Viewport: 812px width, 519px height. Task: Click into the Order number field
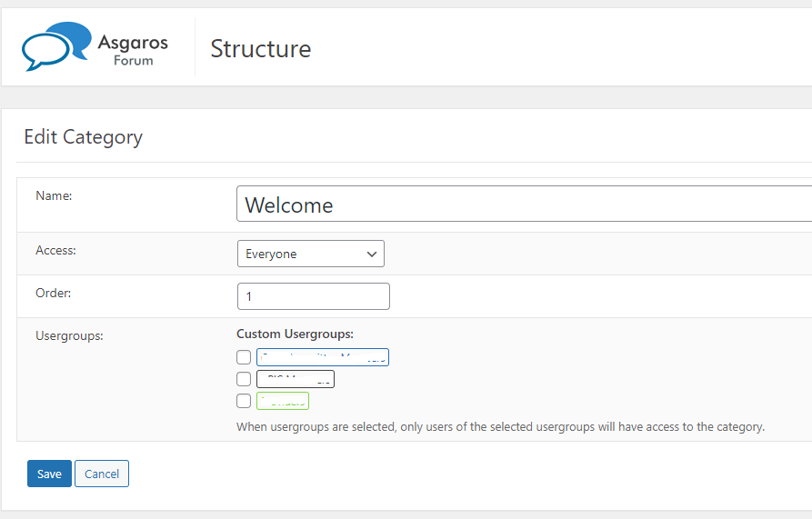pyautogui.click(x=313, y=296)
